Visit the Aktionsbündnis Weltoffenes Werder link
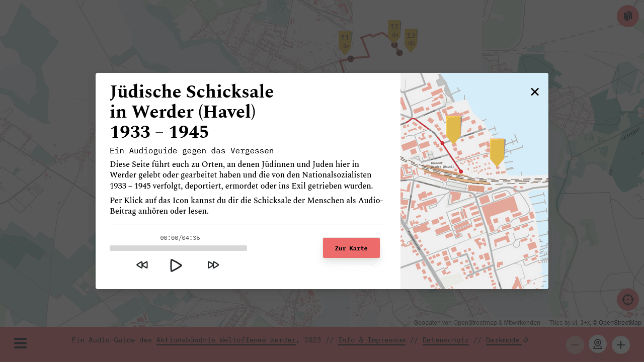Screen dimensions: 644x362 pos(225,340)
